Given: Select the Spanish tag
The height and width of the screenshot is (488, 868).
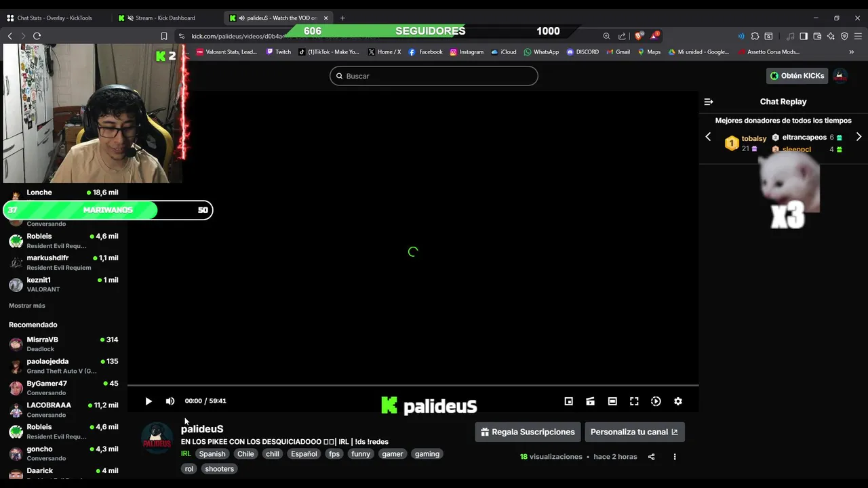Looking at the screenshot, I should [x=212, y=454].
